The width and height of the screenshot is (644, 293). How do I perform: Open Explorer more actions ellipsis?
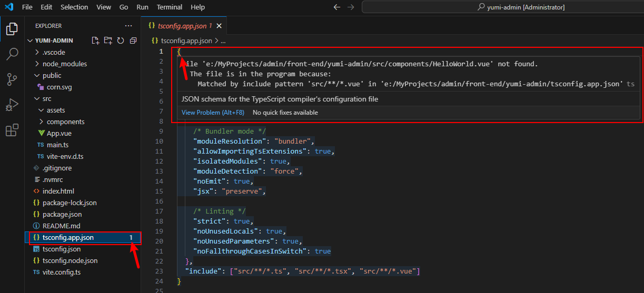[128, 26]
